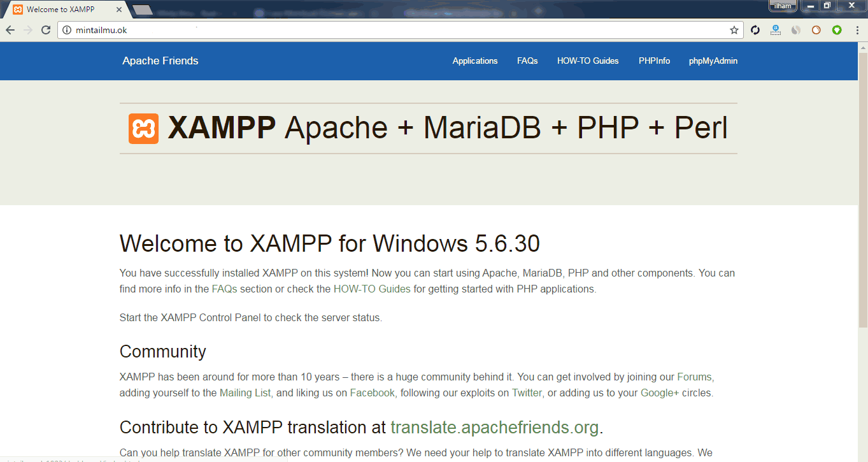Click the 'Start the XAMPP Control Panel' sentence
The image size is (868, 462).
coord(251,317)
